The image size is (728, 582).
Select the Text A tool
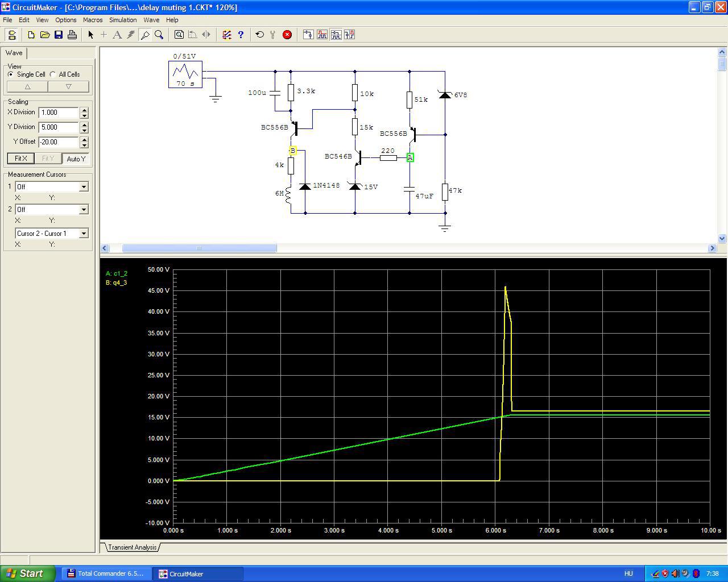point(117,35)
